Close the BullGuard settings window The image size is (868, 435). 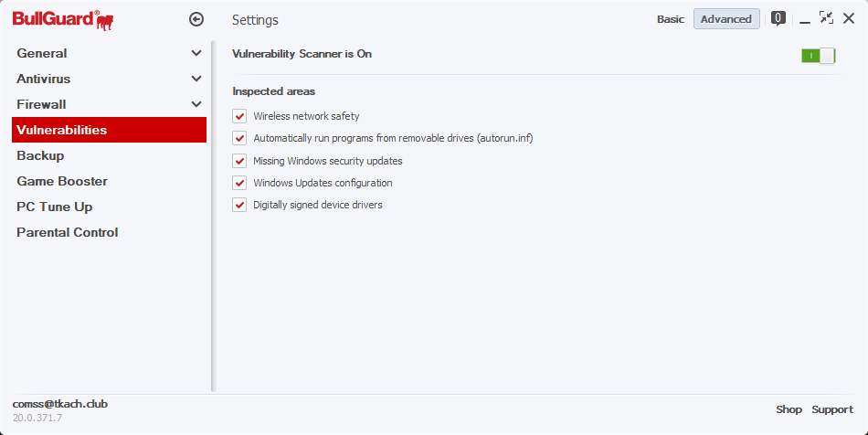[849, 18]
